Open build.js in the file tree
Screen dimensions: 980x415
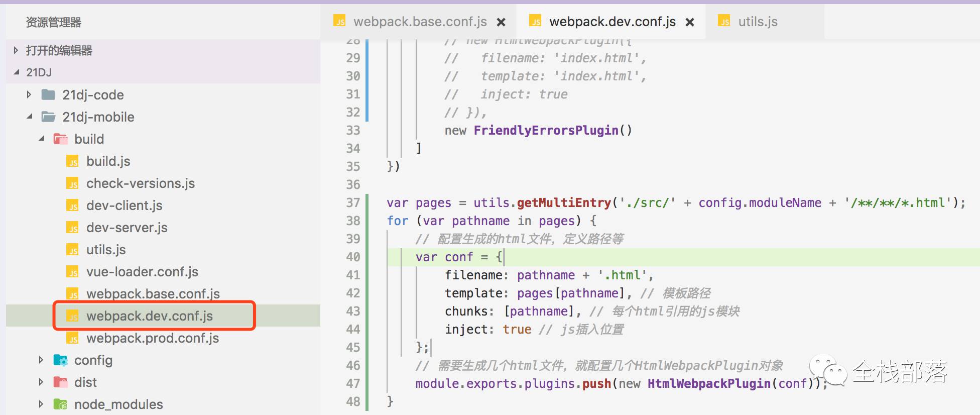(x=108, y=161)
